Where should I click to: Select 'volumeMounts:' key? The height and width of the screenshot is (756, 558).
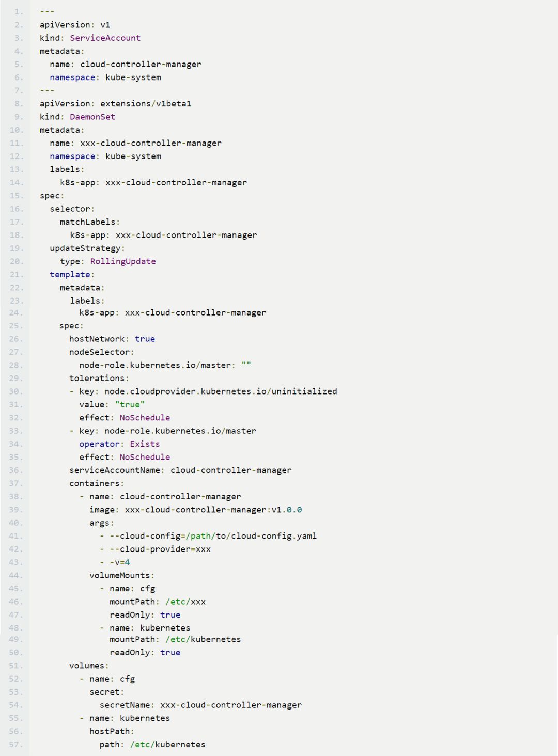pyautogui.click(x=122, y=575)
